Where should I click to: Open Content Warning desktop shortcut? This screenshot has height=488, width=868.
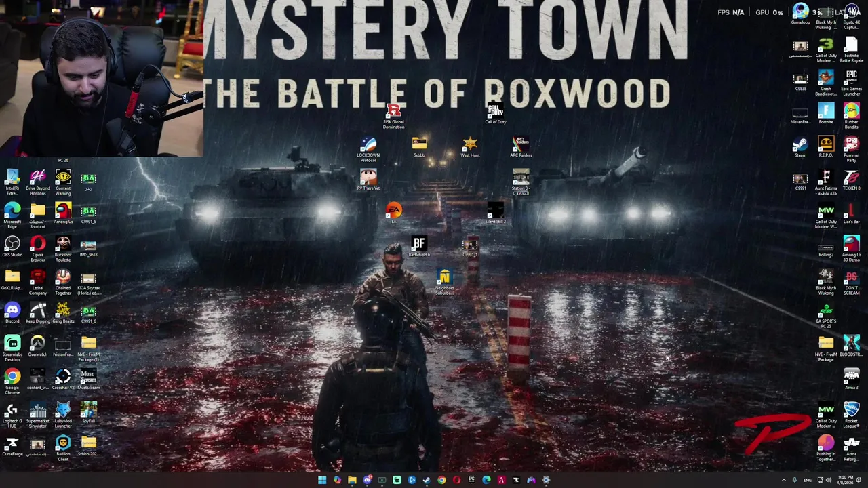(63, 182)
